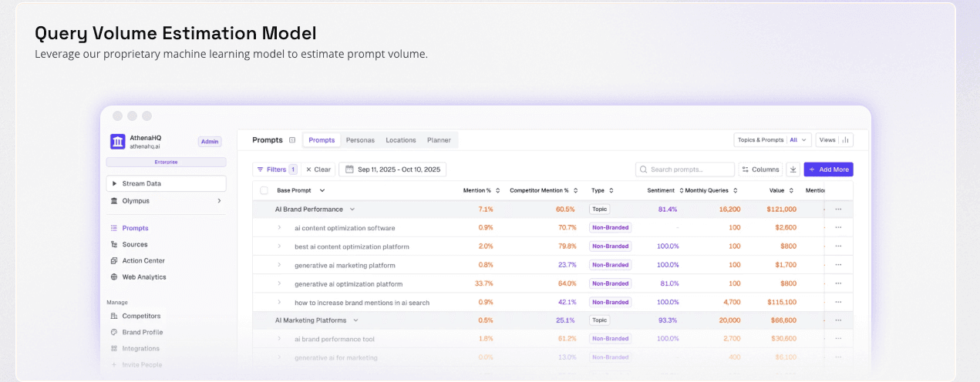Click the Columns button
Viewport: 980px width, 382px height.
[760, 169]
